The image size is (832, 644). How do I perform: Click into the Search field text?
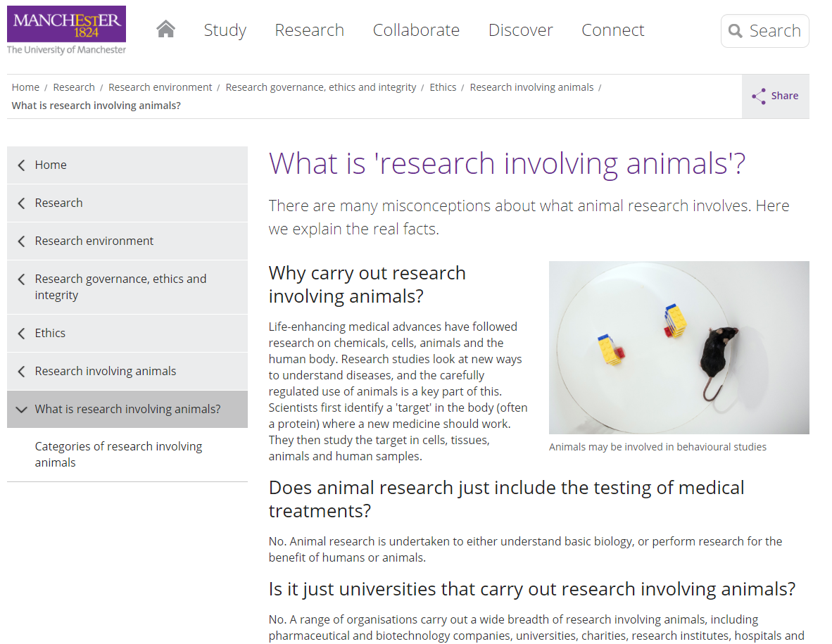point(775,31)
